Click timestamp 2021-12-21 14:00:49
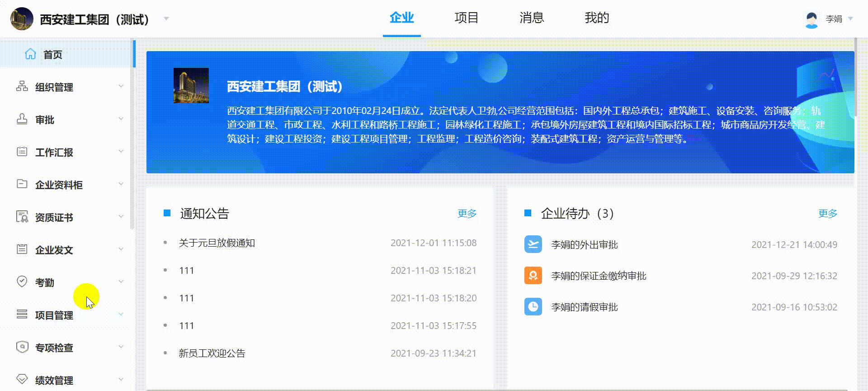Viewport: 868px width, 391px height. pyautogui.click(x=794, y=245)
